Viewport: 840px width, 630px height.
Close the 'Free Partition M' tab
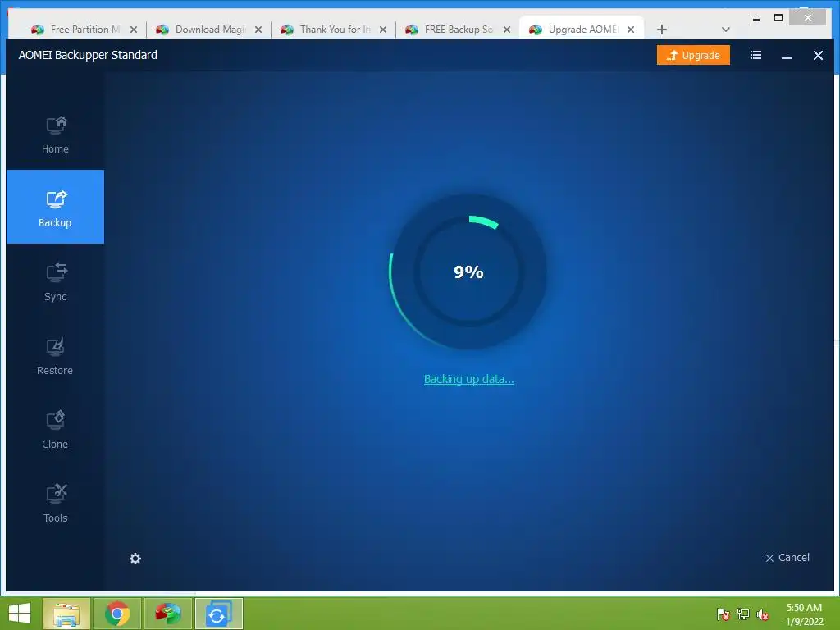(x=134, y=30)
